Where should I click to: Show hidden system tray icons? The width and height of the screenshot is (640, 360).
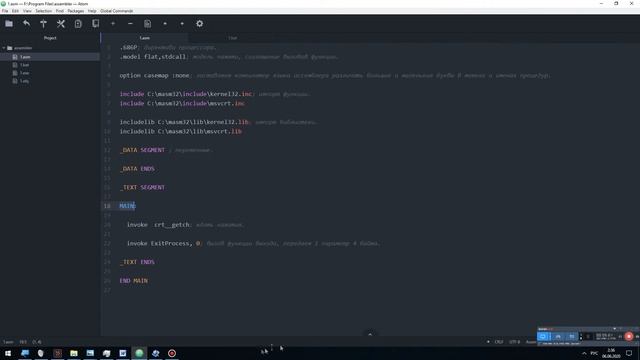click(x=584, y=353)
